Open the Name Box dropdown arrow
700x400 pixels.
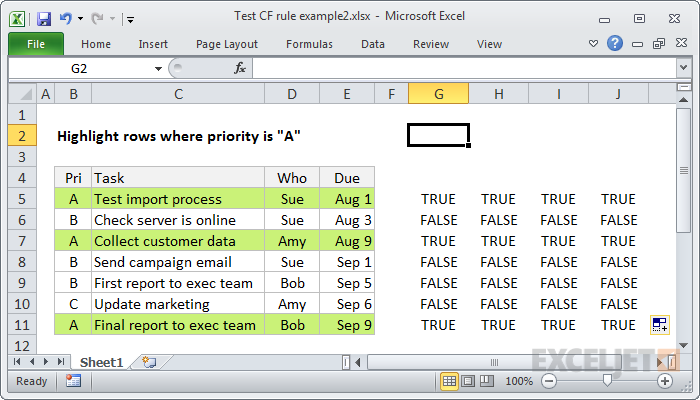point(158,68)
